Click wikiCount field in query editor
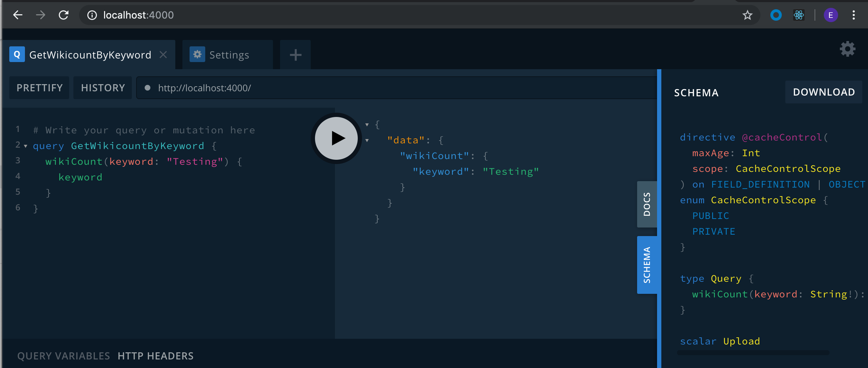This screenshot has width=868, height=368. [x=74, y=162]
